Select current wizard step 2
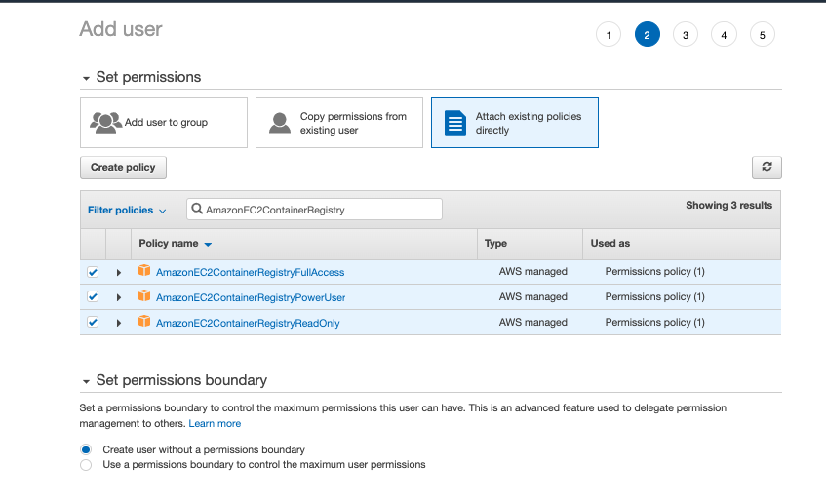Image resolution: width=826 pixels, height=504 pixels. [x=647, y=35]
